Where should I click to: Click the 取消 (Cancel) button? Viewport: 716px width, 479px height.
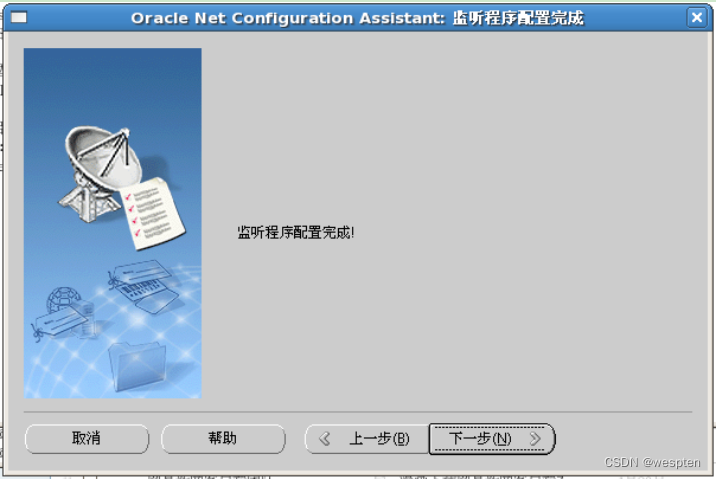click(87, 439)
